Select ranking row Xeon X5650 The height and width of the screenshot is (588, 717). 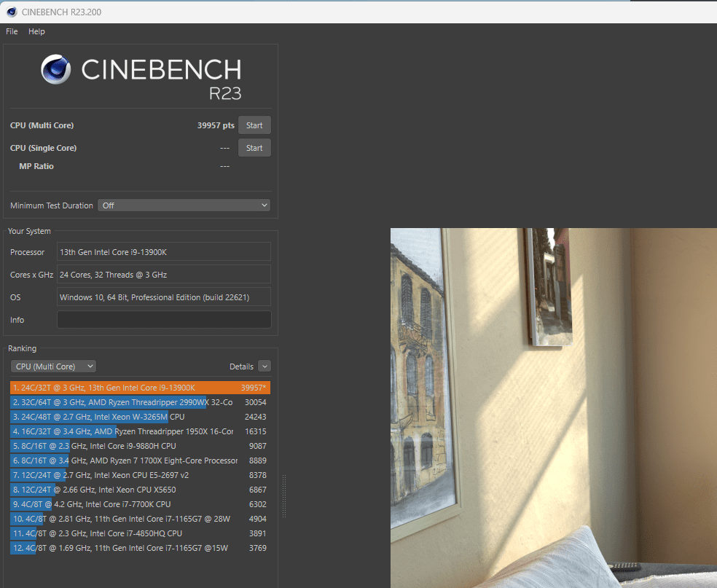click(140, 490)
